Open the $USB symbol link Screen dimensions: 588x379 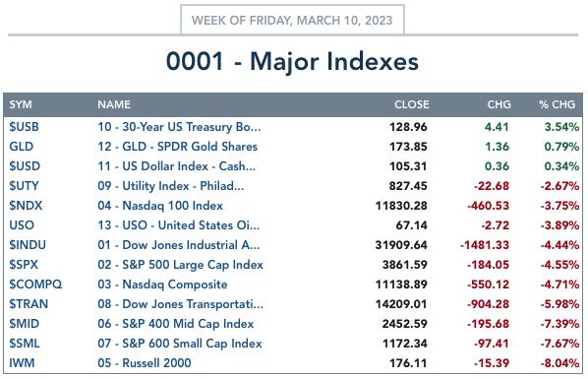point(24,127)
